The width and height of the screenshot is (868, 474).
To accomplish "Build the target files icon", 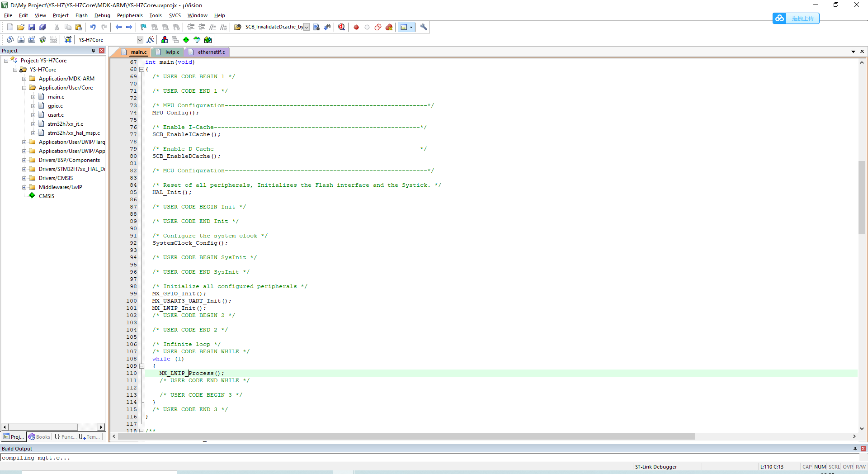I will click(21, 40).
